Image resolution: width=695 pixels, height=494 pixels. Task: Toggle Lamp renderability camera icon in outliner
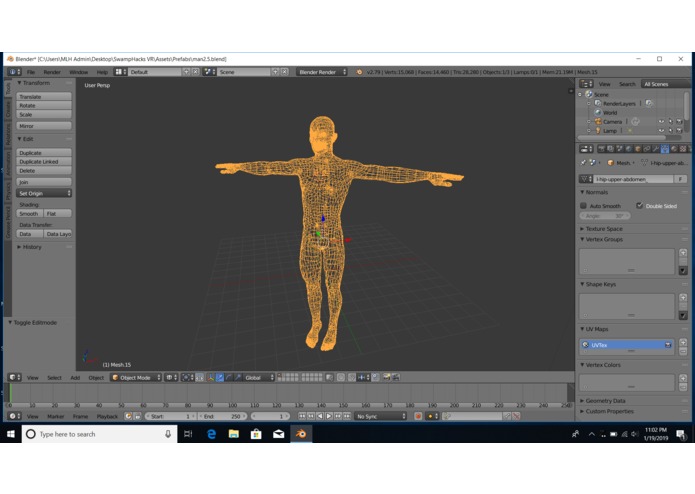click(679, 131)
